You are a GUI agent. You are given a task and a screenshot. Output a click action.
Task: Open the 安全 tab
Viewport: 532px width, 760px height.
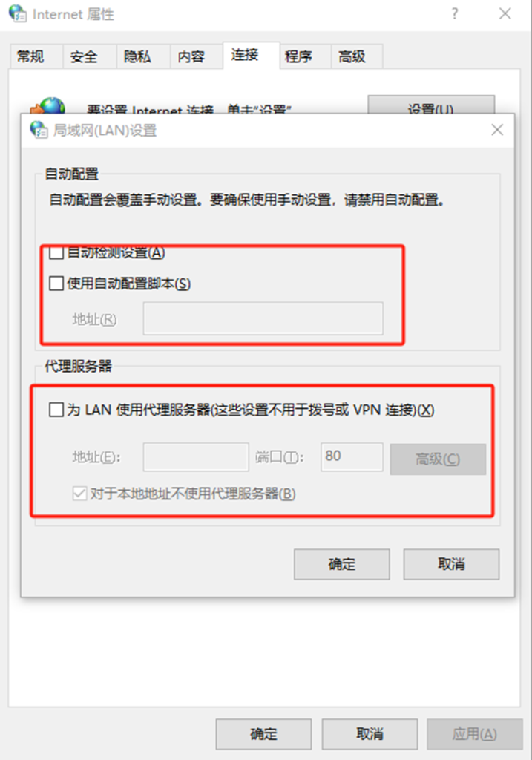tap(83, 56)
